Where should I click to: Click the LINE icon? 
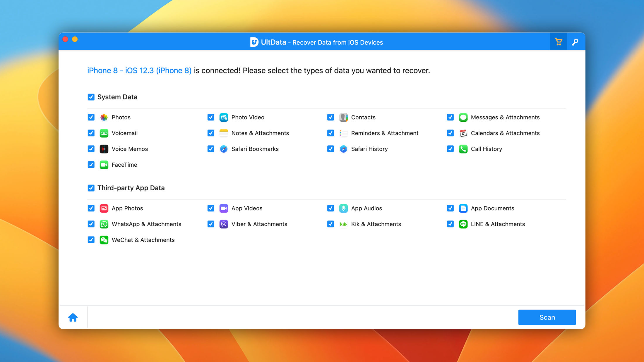463,224
